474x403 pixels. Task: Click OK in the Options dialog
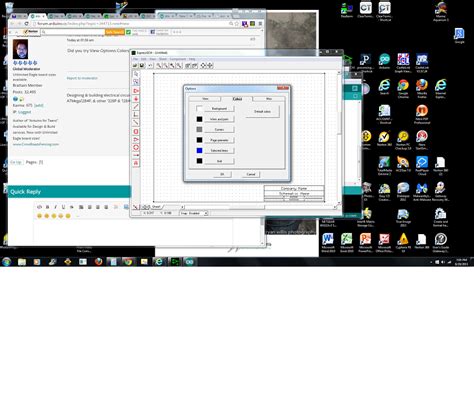[222, 174]
